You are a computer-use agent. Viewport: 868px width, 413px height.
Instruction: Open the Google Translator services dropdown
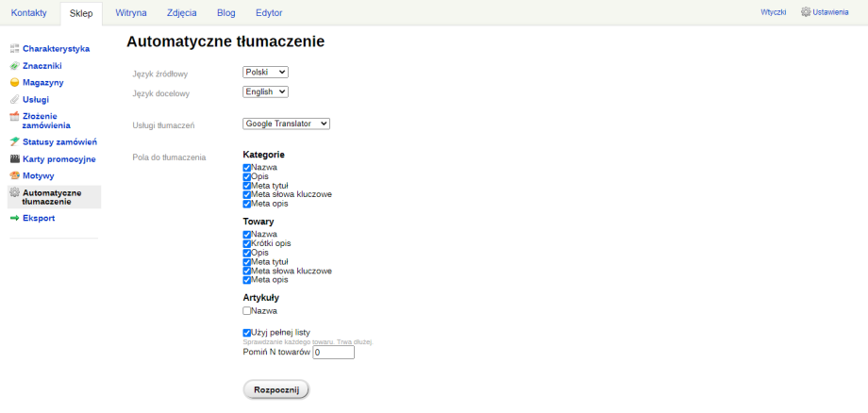[286, 124]
